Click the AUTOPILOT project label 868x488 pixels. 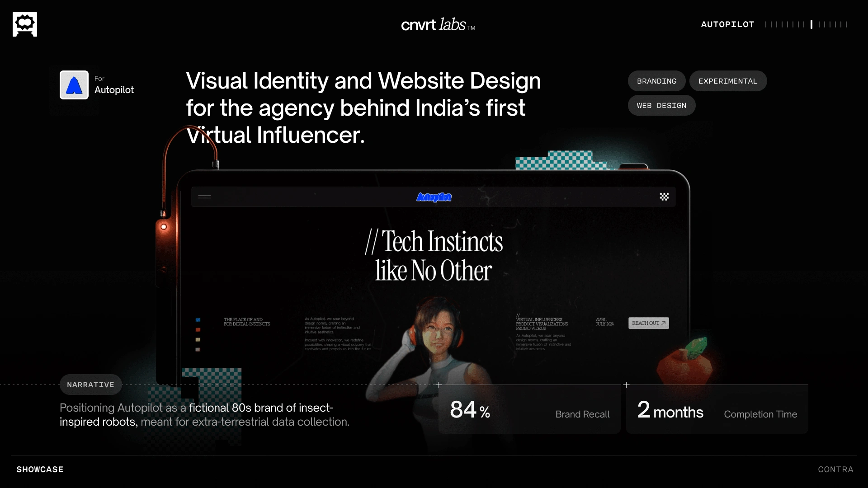click(727, 24)
